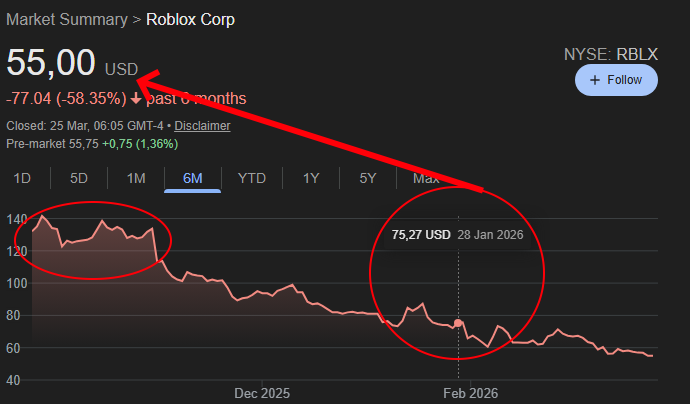The width and height of the screenshot is (690, 404).
Task: Show the 1Y range chart
Action: (311, 178)
